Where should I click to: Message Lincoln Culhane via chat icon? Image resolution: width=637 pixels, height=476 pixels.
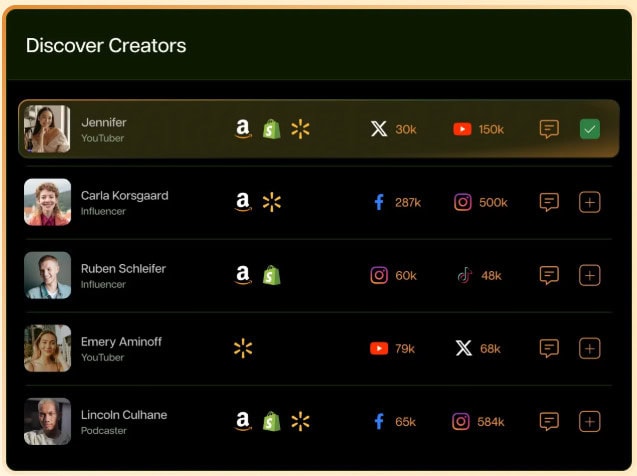coord(549,421)
